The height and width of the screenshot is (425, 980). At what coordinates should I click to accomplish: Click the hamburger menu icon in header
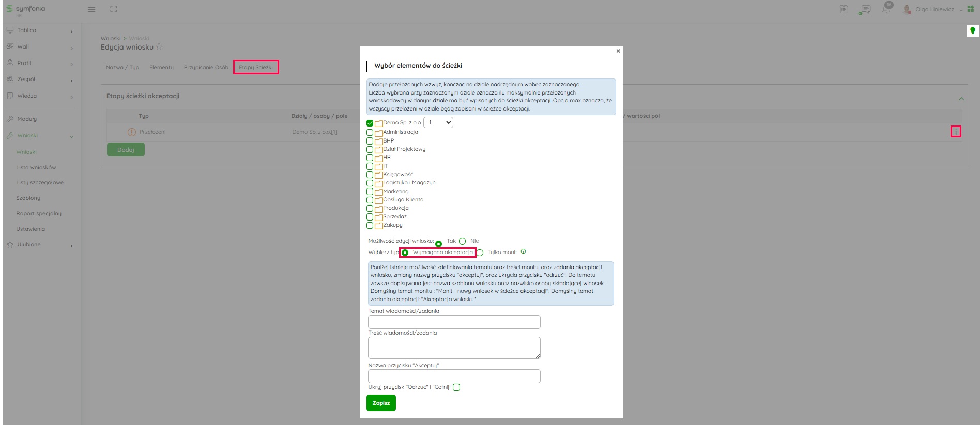point(91,9)
